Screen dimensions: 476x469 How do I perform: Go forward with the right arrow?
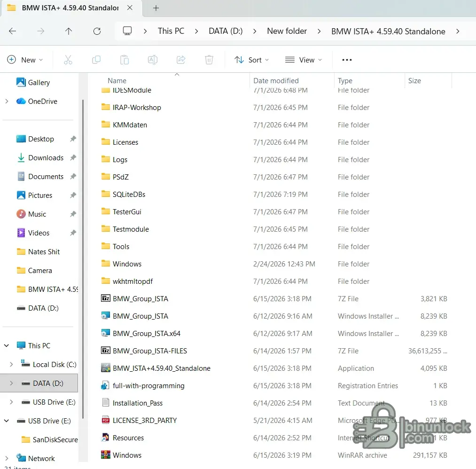(x=41, y=31)
